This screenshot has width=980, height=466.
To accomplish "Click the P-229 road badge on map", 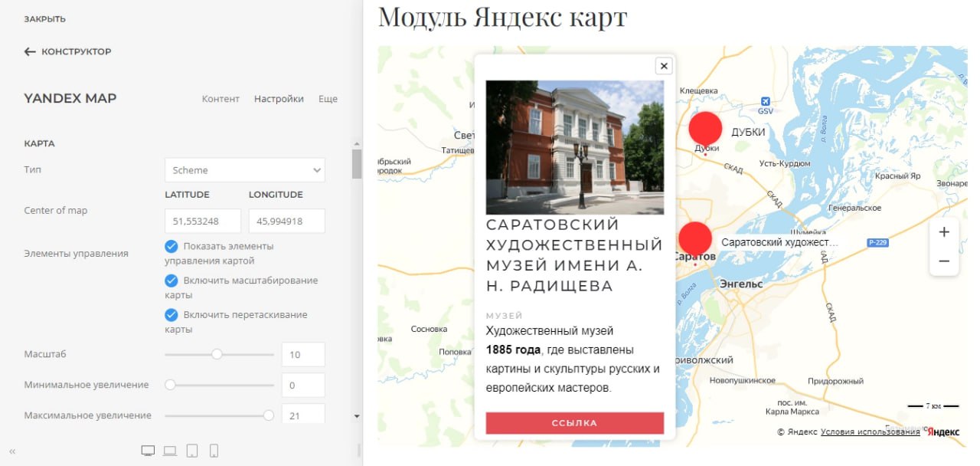I will (x=877, y=243).
